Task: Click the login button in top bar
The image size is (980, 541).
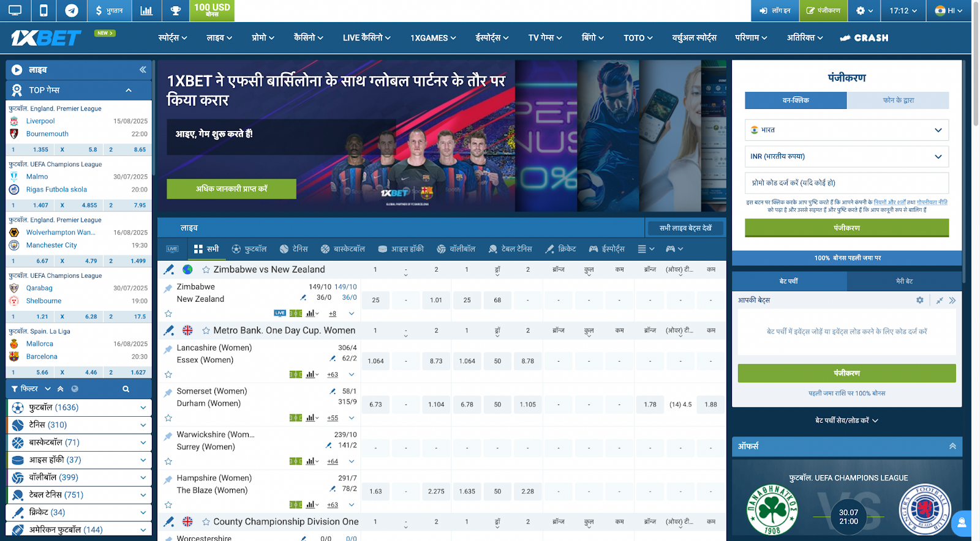Action: click(775, 10)
